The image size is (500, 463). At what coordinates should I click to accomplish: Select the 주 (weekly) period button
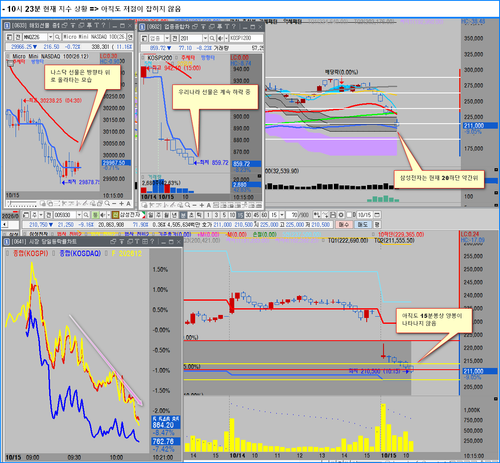158,215
